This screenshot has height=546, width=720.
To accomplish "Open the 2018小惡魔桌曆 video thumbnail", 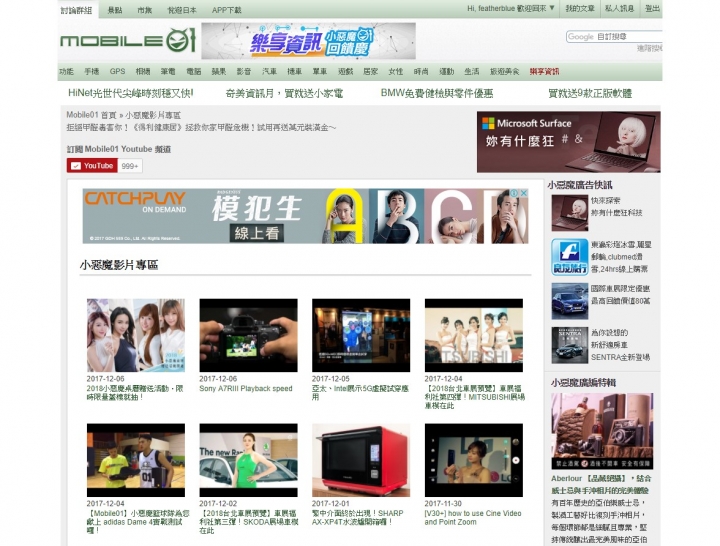I will pos(136,335).
